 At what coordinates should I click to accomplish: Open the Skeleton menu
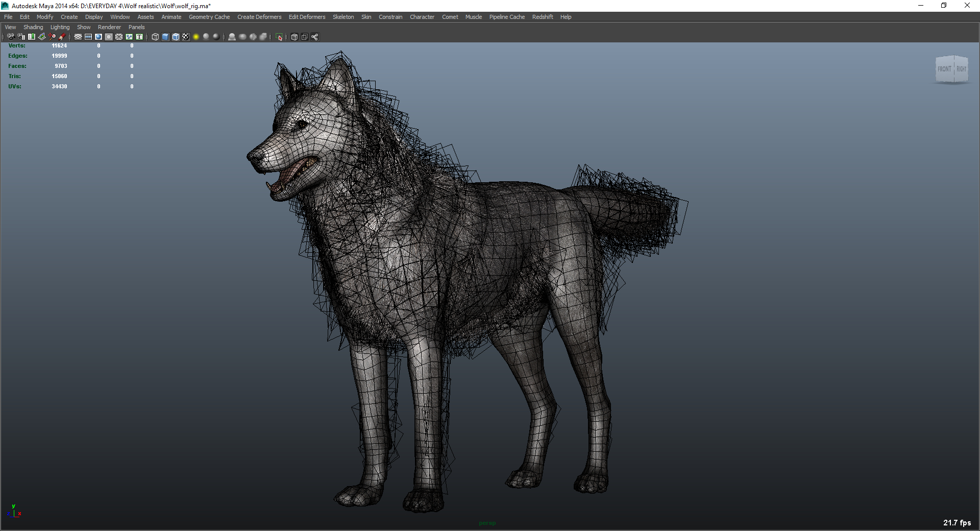pyautogui.click(x=343, y=16)
